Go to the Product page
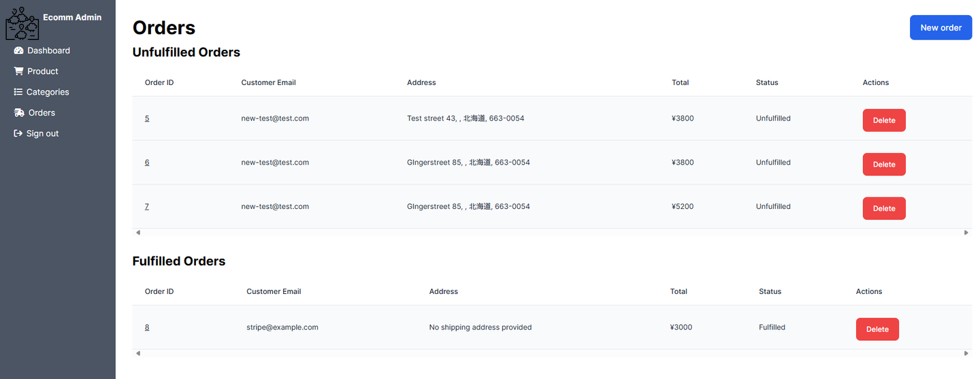 tap(43, 71)
